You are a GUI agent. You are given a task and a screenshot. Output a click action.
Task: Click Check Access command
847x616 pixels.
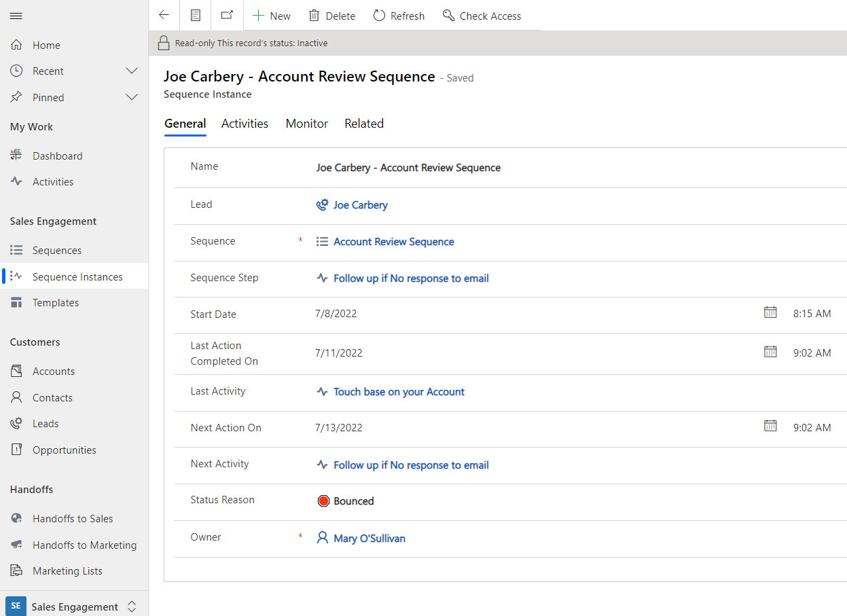click(x=482, y=16)
